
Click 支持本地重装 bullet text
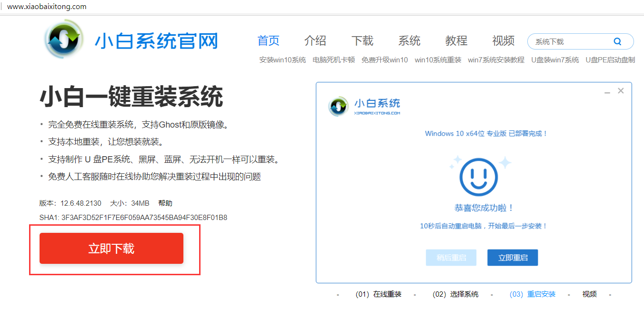106,142
